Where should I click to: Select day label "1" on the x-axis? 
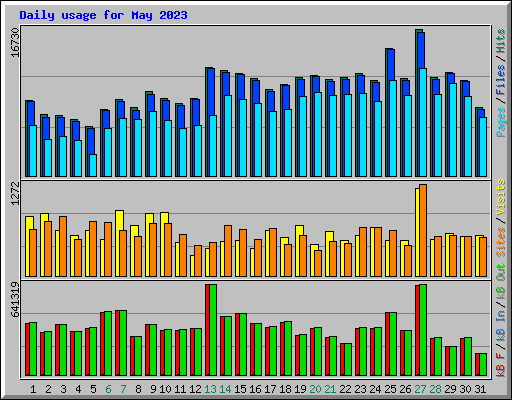click(33, 389)
